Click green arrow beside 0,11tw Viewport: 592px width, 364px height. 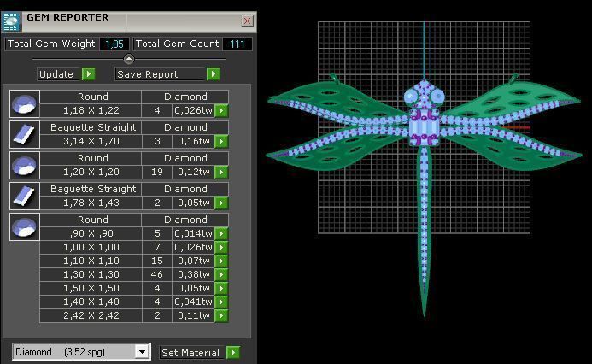click(221, 315)
